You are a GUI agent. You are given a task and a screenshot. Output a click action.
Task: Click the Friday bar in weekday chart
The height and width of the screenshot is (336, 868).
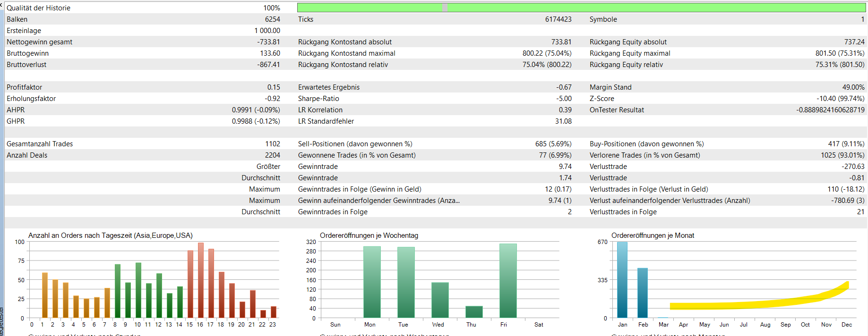pos(508,281)
